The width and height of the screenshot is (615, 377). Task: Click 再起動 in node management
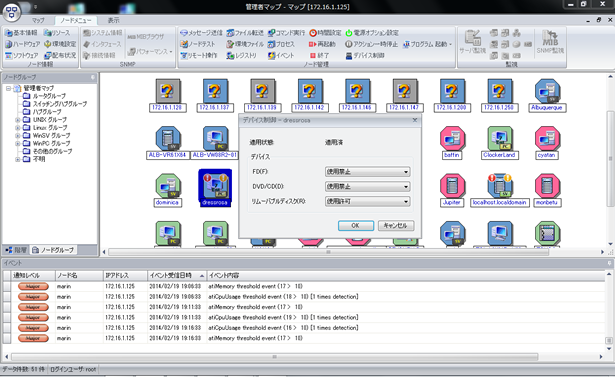click(x=322, y=44)
